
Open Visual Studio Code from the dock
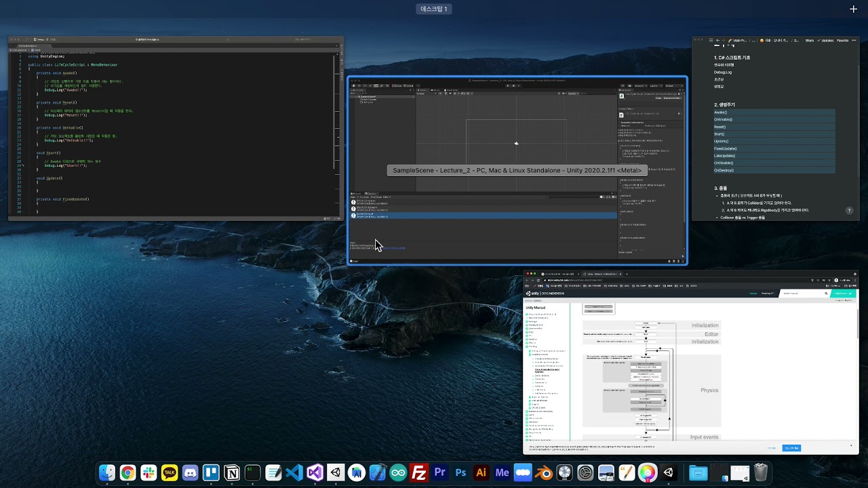(x=294, y=472)
